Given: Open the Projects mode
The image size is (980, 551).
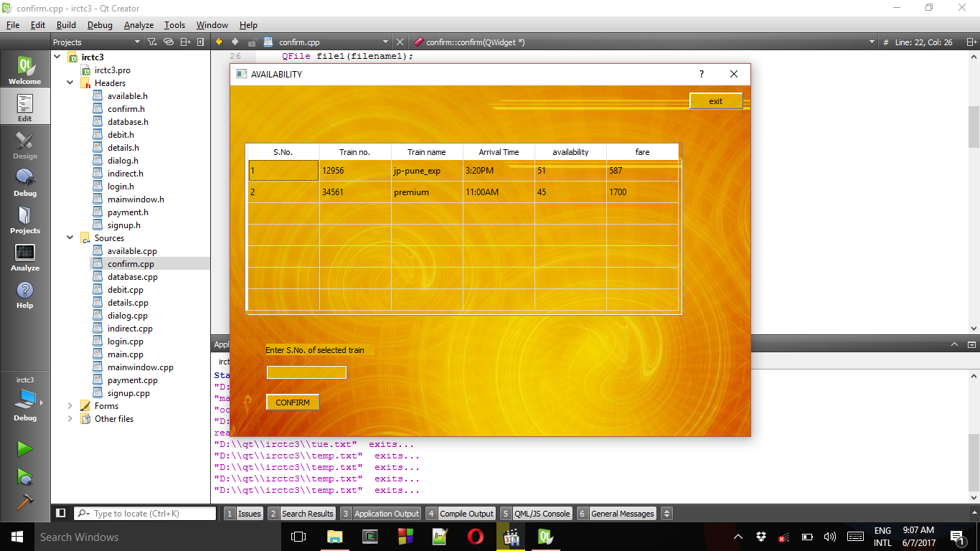Looking at the screenshot, I should point(25,220).
